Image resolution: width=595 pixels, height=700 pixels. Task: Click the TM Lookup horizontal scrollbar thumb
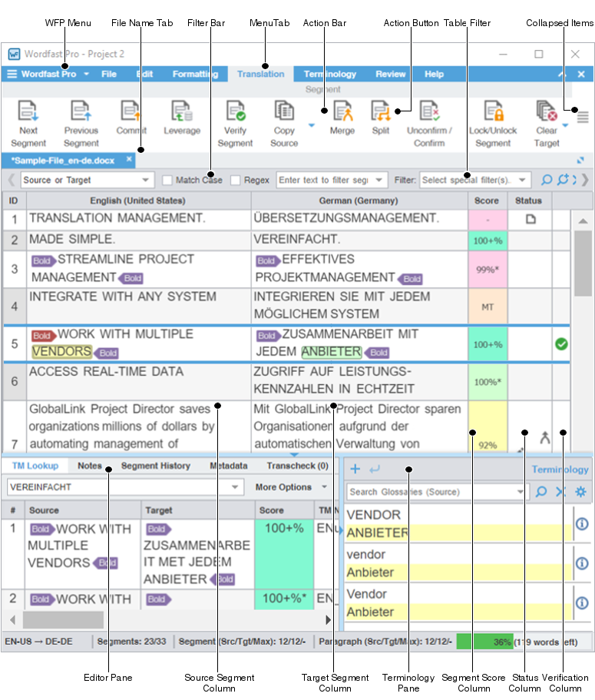[63, 619]
